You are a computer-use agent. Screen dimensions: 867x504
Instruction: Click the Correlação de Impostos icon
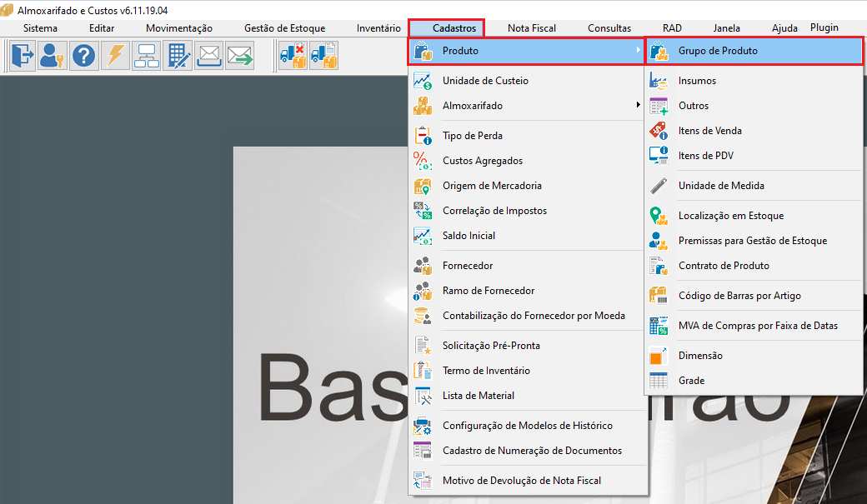423,211
